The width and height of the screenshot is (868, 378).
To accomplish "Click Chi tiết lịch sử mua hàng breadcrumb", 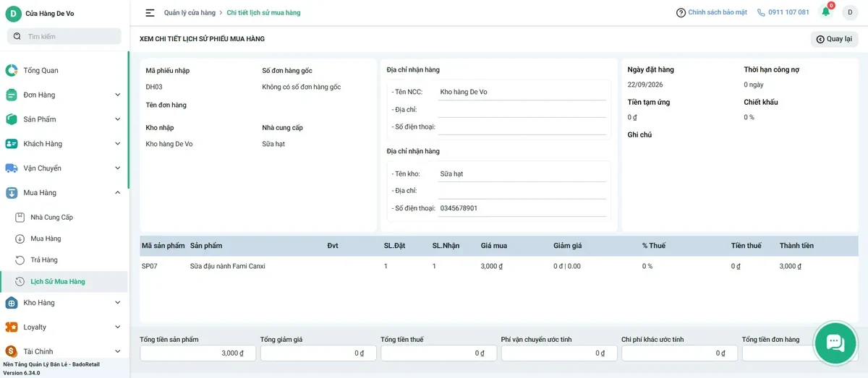I will pos(263,13).
